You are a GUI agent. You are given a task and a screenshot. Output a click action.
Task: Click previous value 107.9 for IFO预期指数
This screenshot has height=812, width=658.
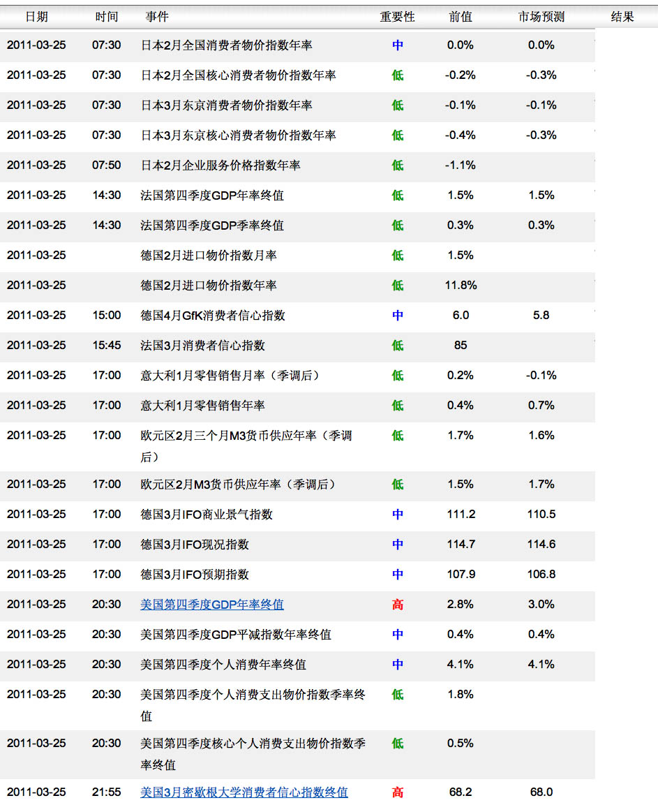(461, 575)
